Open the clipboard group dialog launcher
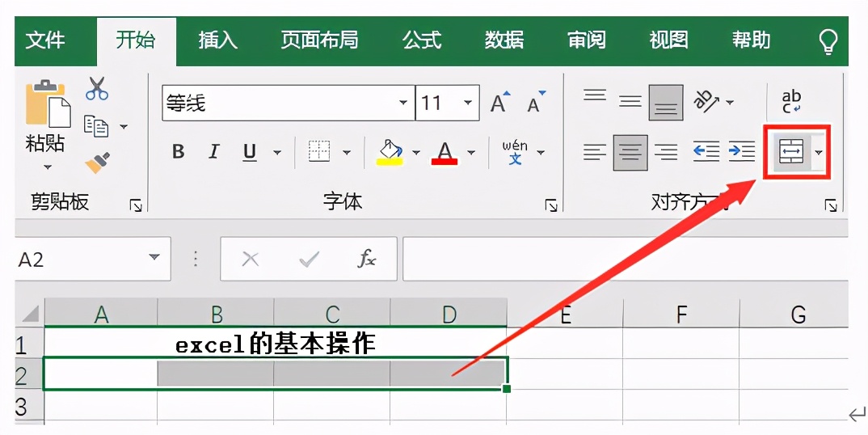Viewport: 868px width, 435px height. [136, 206]
